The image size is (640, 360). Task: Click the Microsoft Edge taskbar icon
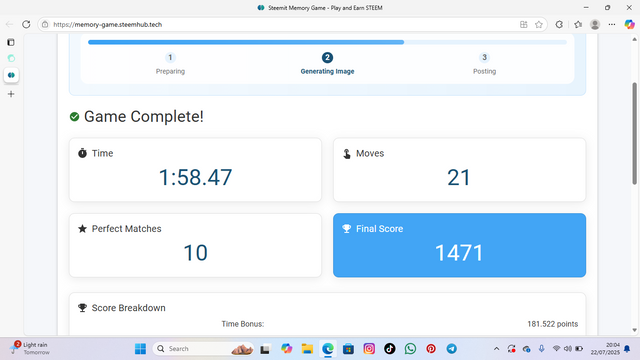click(328, 349)
